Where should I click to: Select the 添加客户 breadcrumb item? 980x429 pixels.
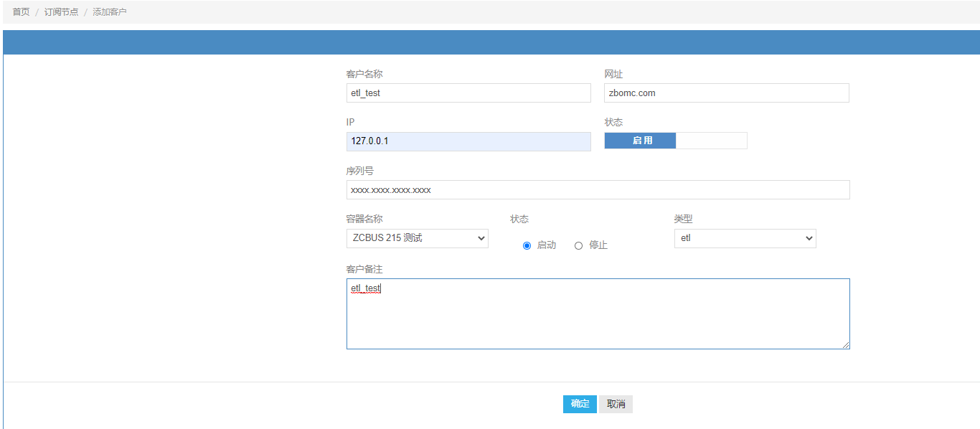click(109, 12)
